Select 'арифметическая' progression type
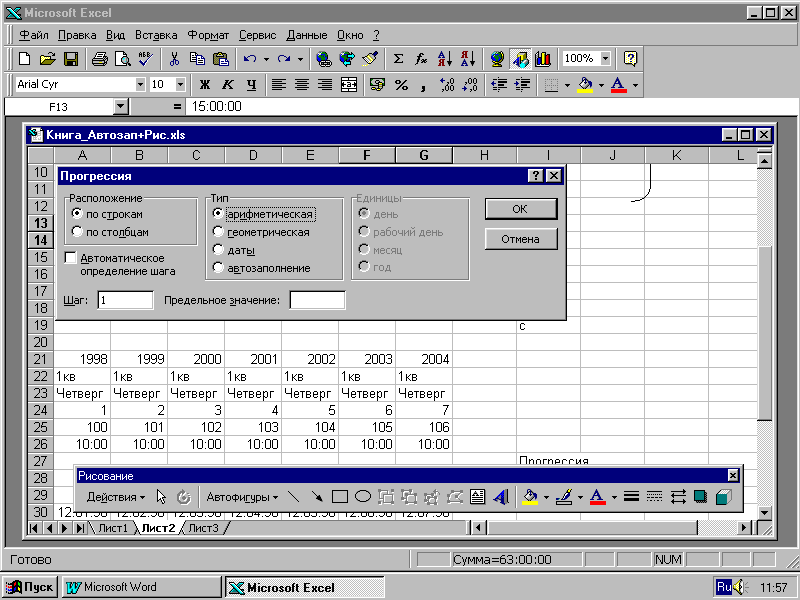The width and height of the screenshot is (800, 600). click(x=218, y=213)
